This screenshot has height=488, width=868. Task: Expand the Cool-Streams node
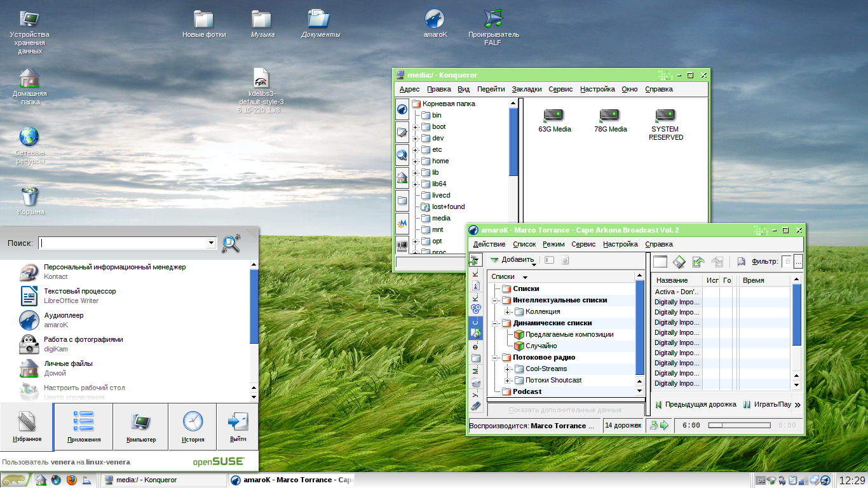pos(508,369)
